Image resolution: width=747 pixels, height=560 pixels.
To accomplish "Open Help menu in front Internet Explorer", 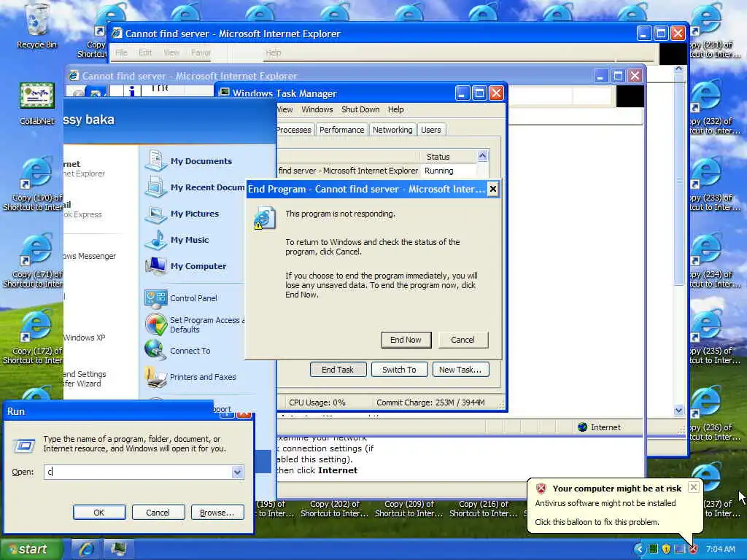I will click(273, 52).
